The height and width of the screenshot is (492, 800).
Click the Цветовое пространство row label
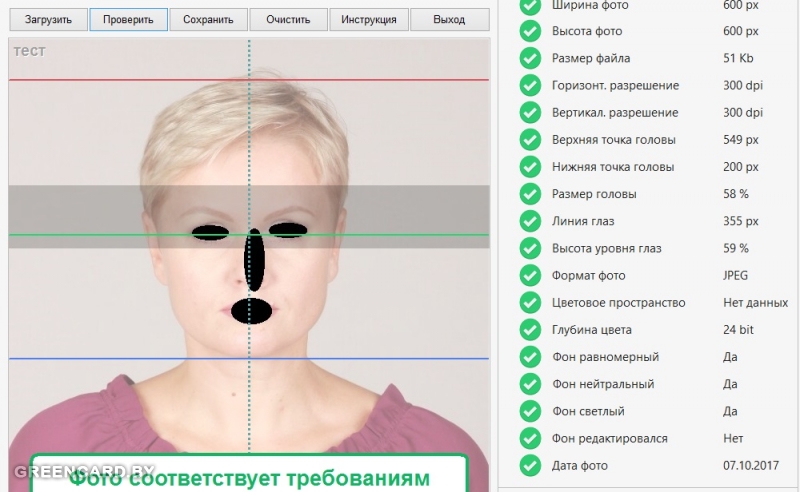[x=618, y=303]
